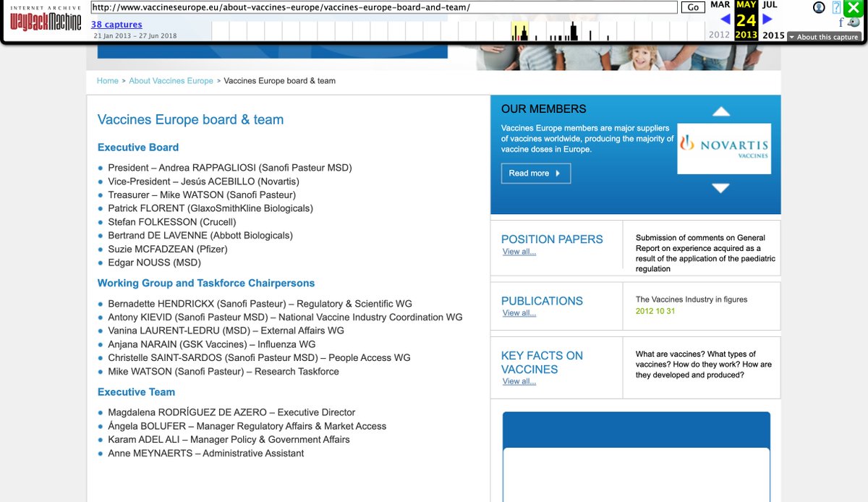Share capture via Twitter bird icon
This screenshot has width=868, height=502.
pyautogui.click(x=854, y=22)
